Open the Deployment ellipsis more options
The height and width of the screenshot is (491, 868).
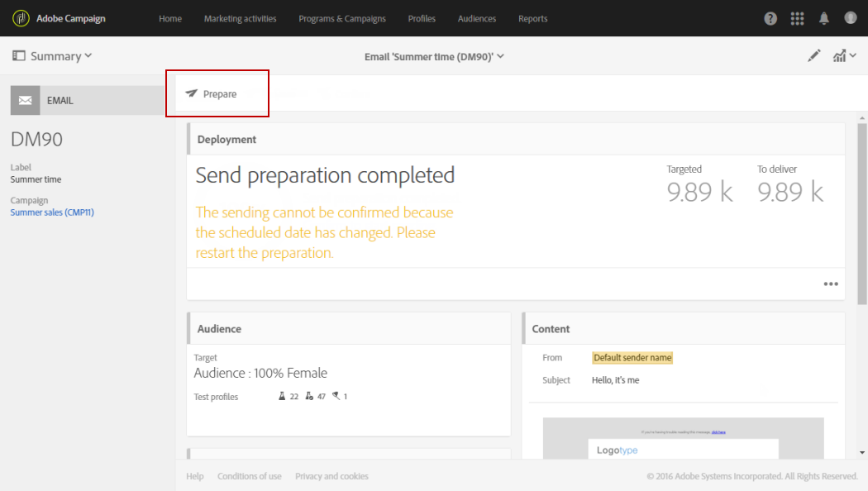pos(831,284)
